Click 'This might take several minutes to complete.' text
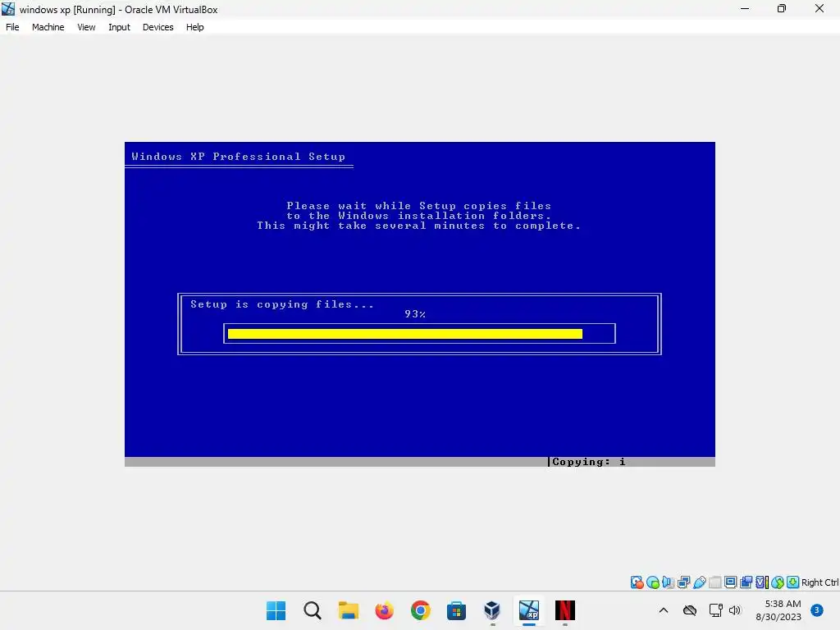Viewport: 840px width, 630px height. click(x=419, y=226)
